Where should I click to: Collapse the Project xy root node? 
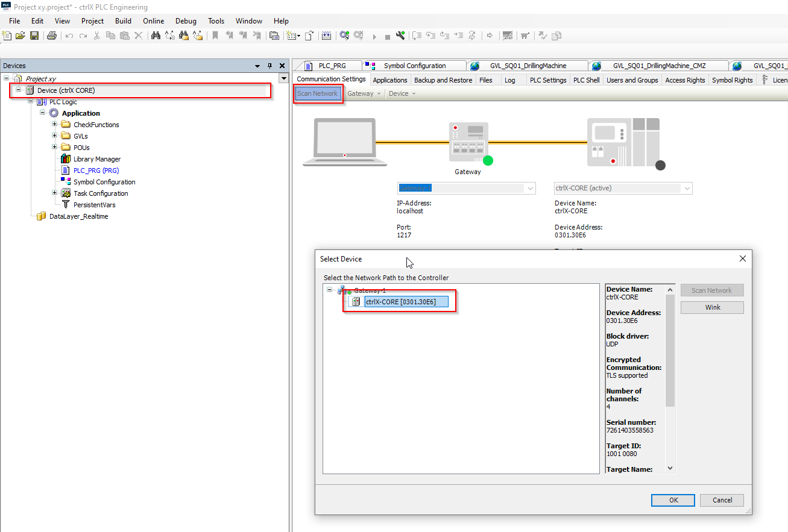[x=7, y=78]
